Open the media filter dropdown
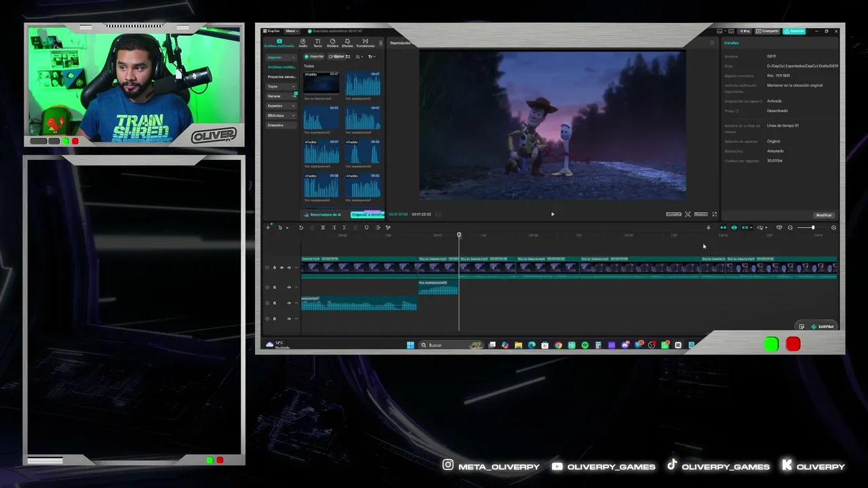The height and width of the screenshot is (488, 868). [372, 56]
